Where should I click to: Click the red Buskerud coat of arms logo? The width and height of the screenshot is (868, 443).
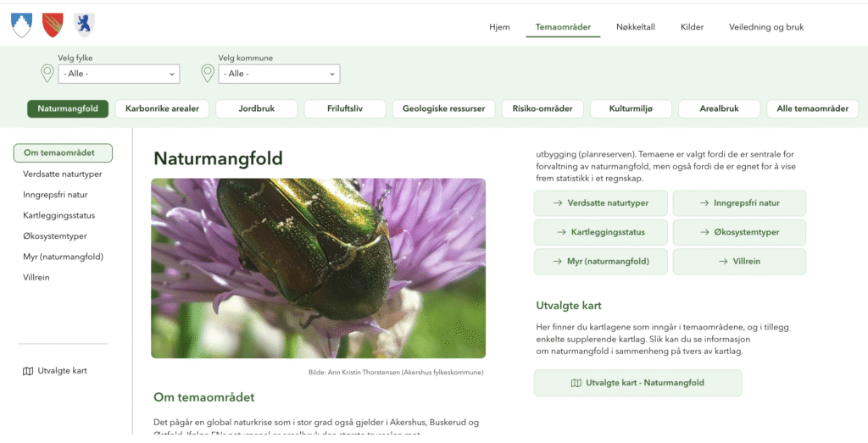click(53, 26)
